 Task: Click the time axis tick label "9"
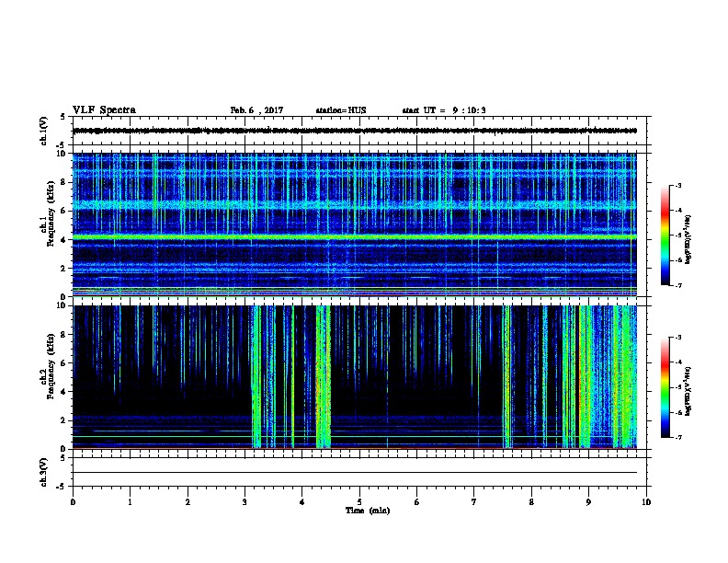pos(588,501)
